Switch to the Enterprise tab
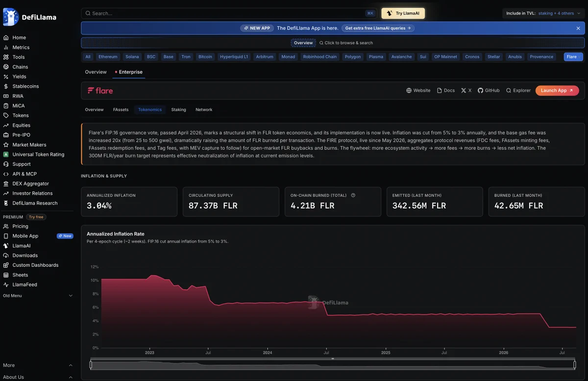 point(128,72)
